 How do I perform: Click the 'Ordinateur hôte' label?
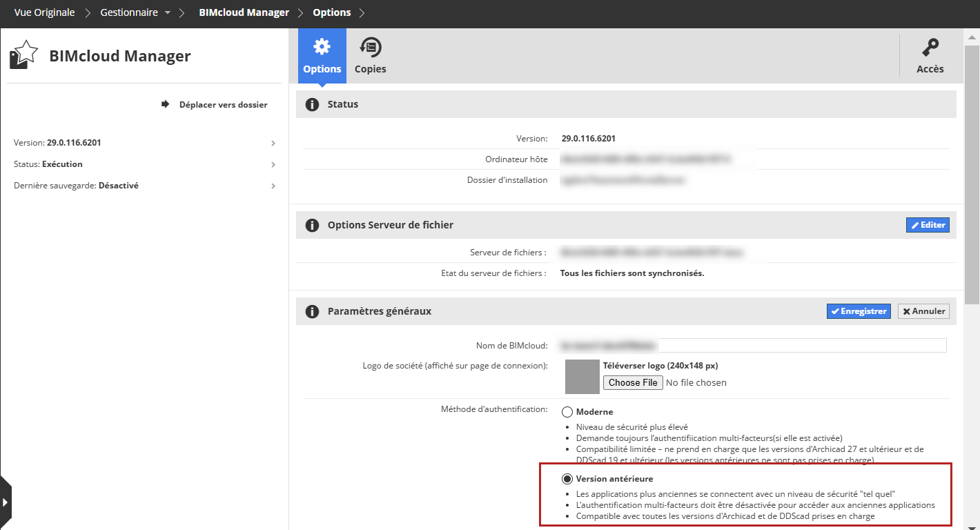tap(516, 159)
